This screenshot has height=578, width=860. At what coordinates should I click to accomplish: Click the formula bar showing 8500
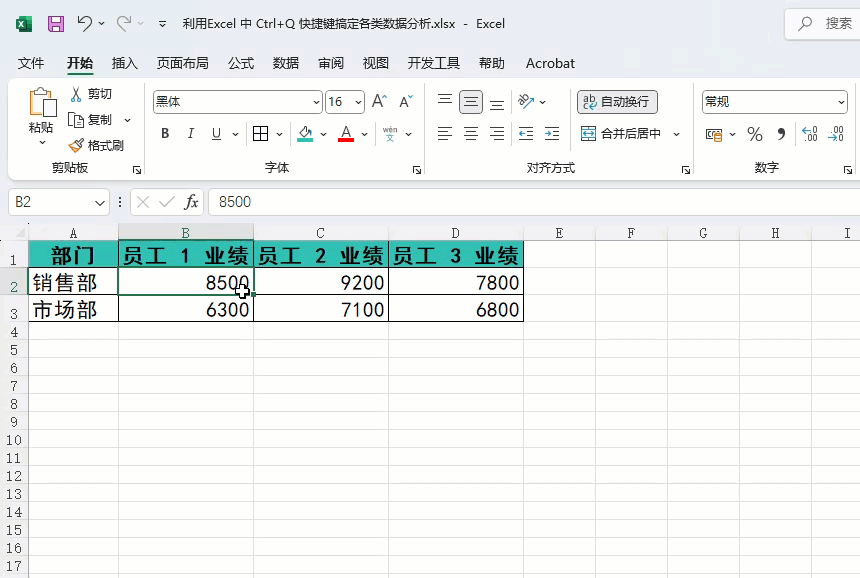534,202
